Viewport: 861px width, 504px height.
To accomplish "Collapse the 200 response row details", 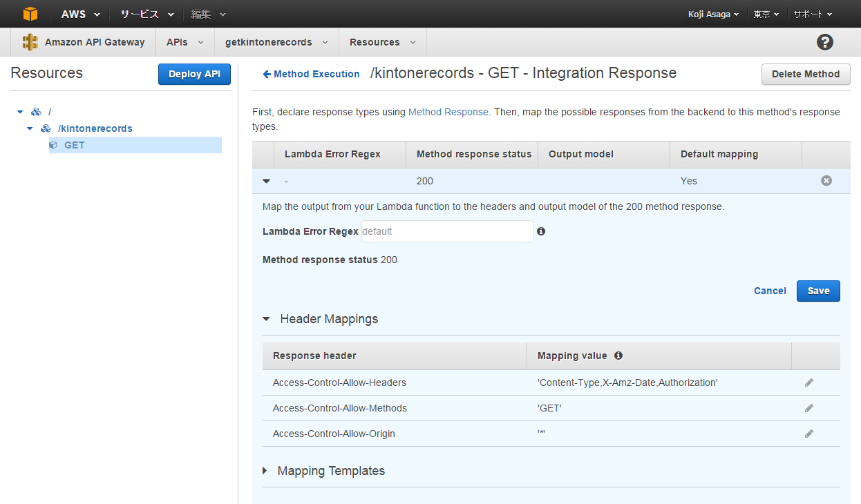I will click(x=266, y=180).
